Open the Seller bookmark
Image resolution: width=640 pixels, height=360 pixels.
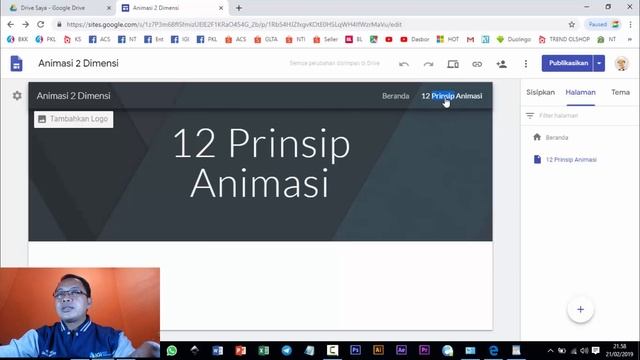click(x=325, y=39)
